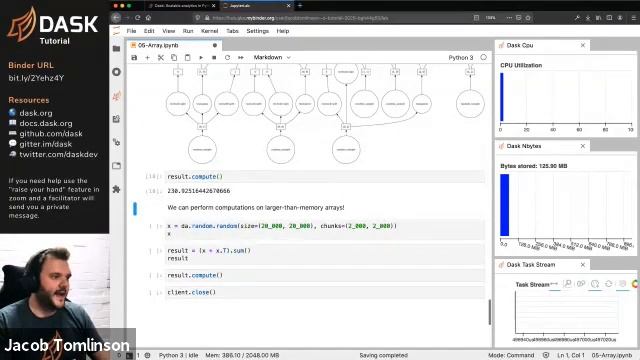
Task: Open the File Browser sidebar folder icon
Action: tap(116, 49)
